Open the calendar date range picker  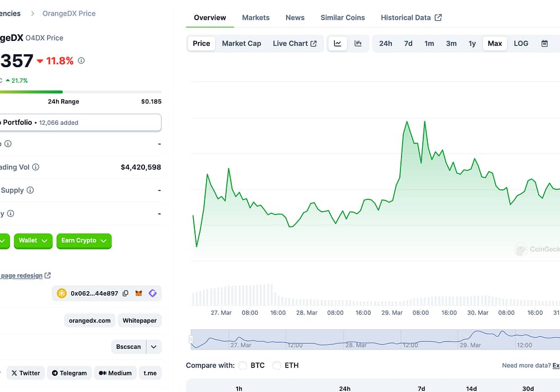[x=544, y=44]
